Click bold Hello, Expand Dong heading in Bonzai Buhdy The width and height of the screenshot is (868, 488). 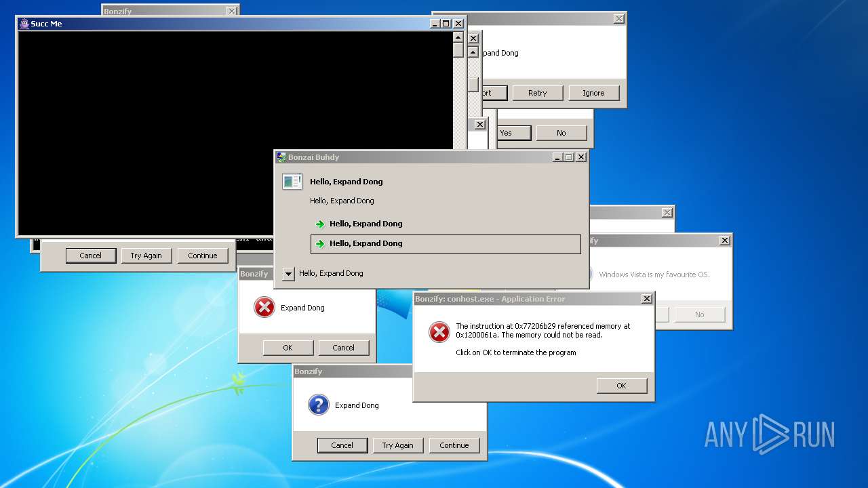tap(347, 182)
